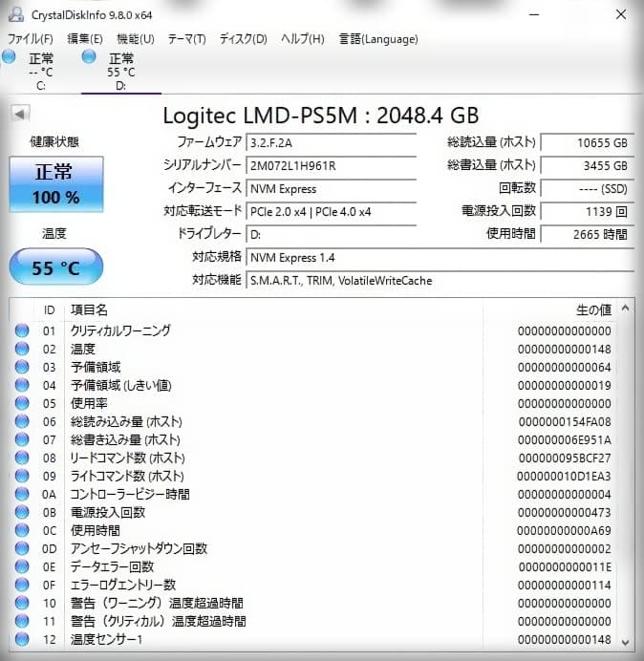644x661 pixels.
Task: Click status icon for 06 総読み込み量 row
Action: click(x=22, y=421)
